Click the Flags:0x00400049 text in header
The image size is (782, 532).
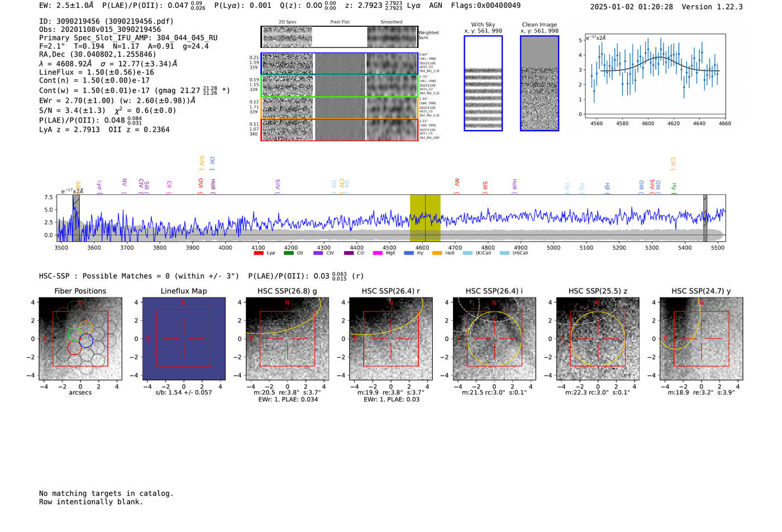point(486,6)
